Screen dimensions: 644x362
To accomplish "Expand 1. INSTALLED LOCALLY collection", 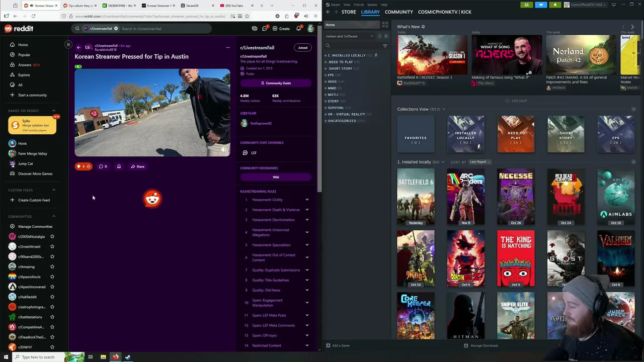I will pyautogui.click(x=326, y=55).
